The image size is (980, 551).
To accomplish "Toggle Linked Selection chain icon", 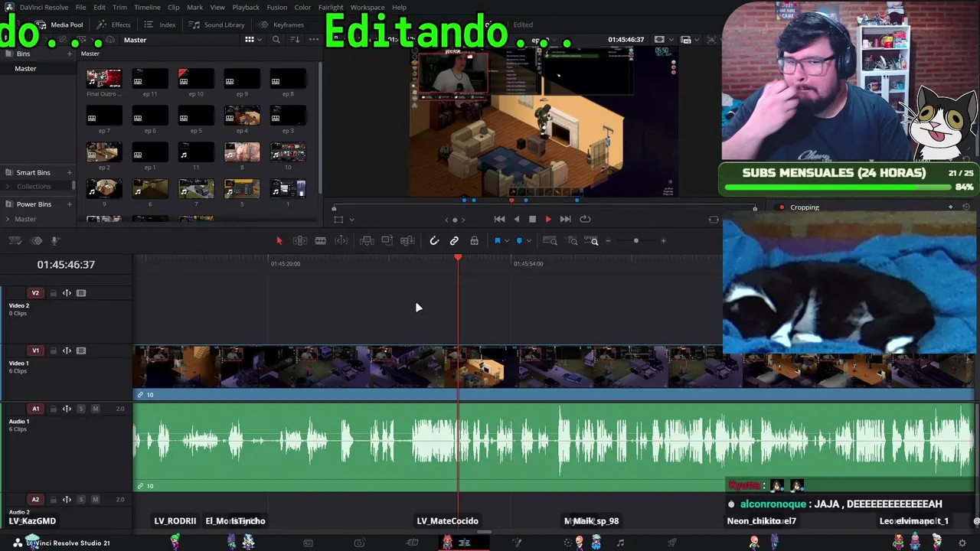I will click(454, 241).
